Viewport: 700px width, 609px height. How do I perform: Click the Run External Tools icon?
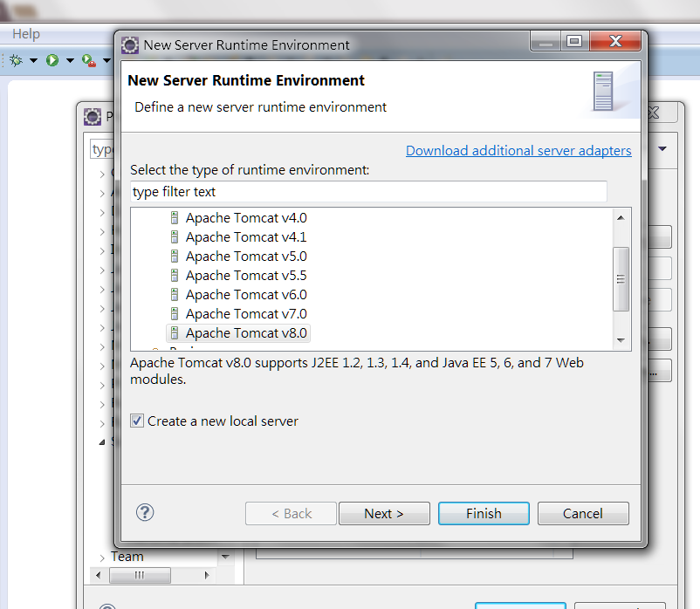pos(89,60)
